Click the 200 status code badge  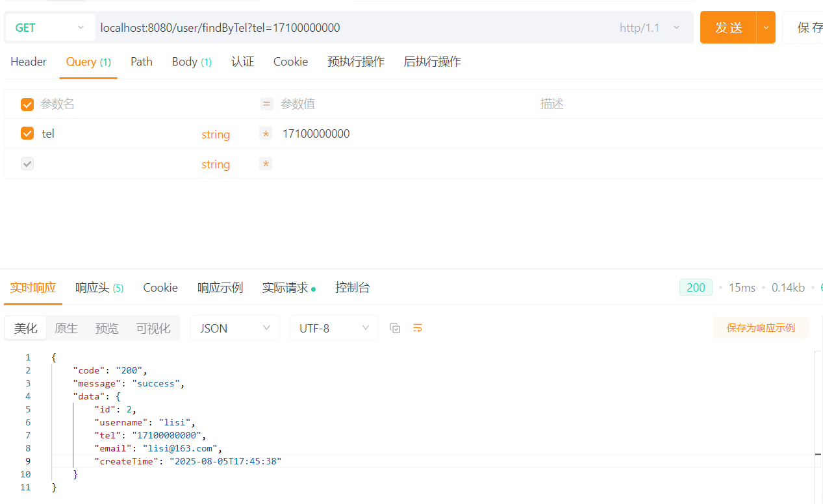696,288
